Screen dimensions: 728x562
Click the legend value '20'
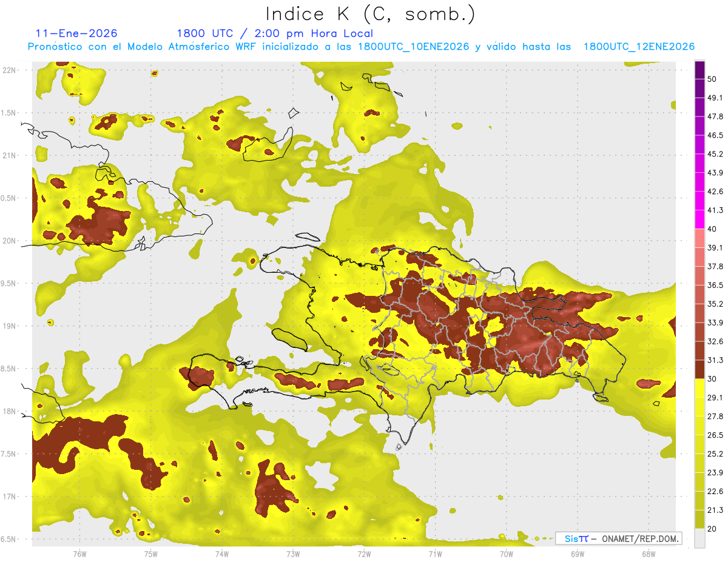pos(712,529)
